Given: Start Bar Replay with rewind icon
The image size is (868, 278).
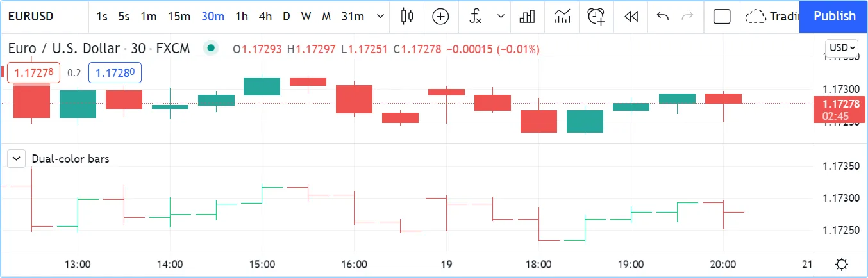Looking at the screenshot, I should 631,17.
